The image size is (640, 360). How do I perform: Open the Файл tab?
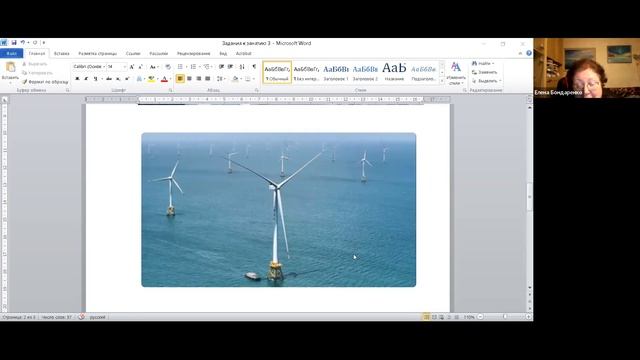point(11,53)
